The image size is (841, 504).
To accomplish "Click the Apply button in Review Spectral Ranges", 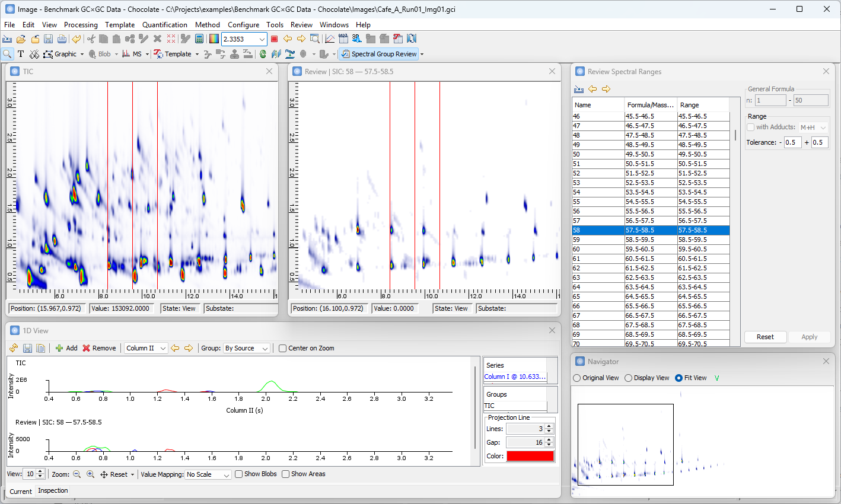I will [809, 337].
